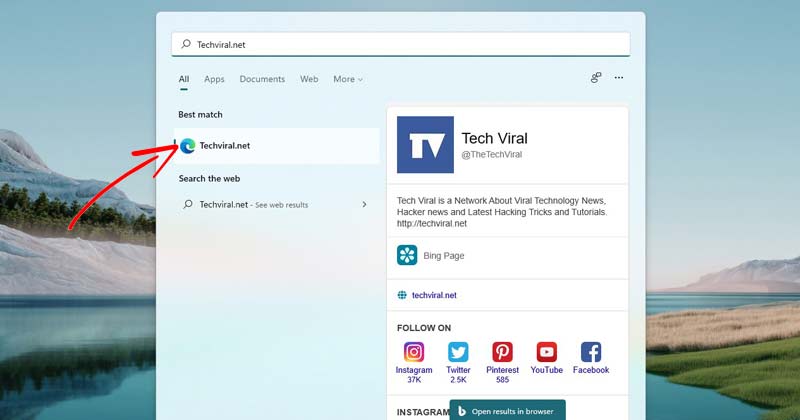Open the techviral.net website link
Image resolution: width=800 pixels, height=420 pixels.
coord(434,295)
